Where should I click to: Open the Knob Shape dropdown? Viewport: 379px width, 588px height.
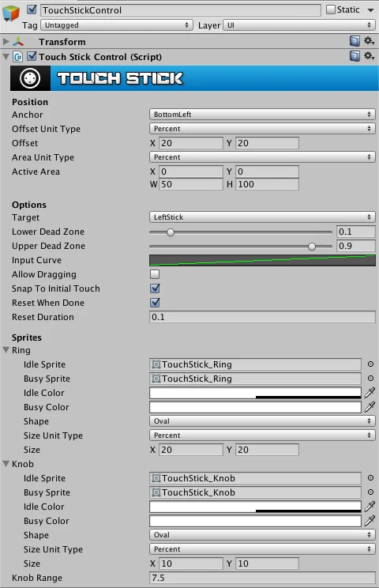click(262, 535)
